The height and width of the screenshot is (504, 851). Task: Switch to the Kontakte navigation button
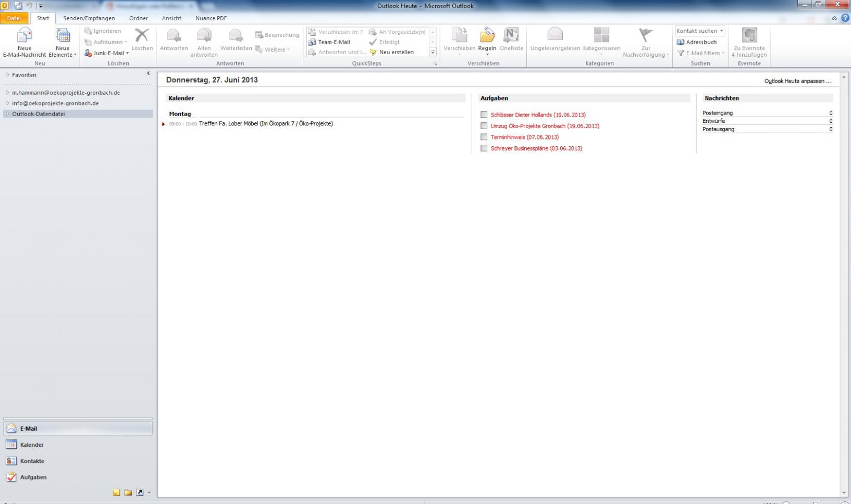(x=78, y=461)
